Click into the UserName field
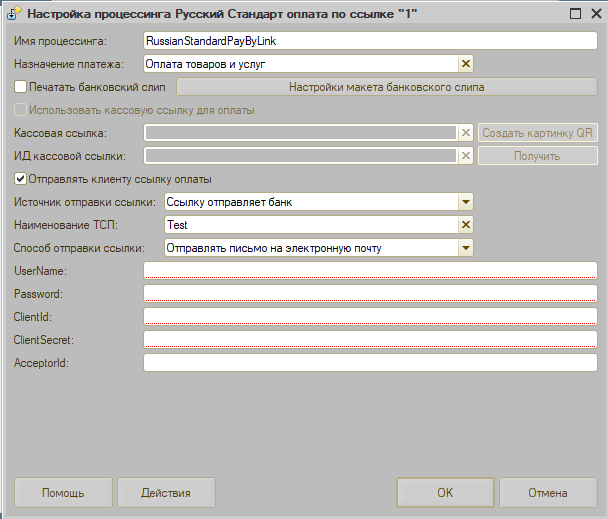 [370, 270]
